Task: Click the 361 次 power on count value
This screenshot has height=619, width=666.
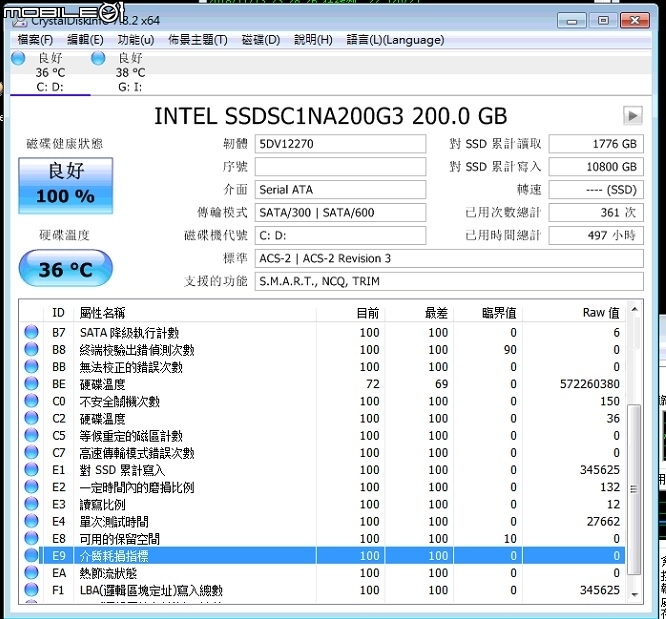Action: [x=596, y=212]
